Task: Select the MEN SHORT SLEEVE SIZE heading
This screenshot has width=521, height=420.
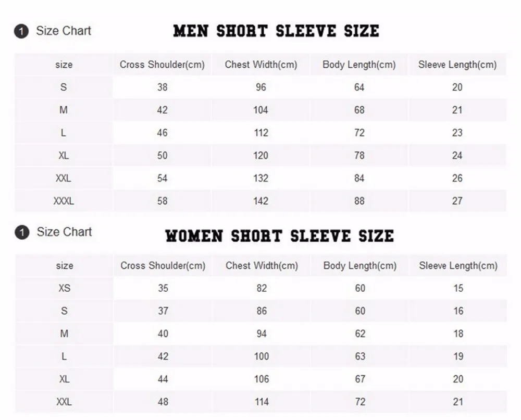Action: [x=276, y=31]
